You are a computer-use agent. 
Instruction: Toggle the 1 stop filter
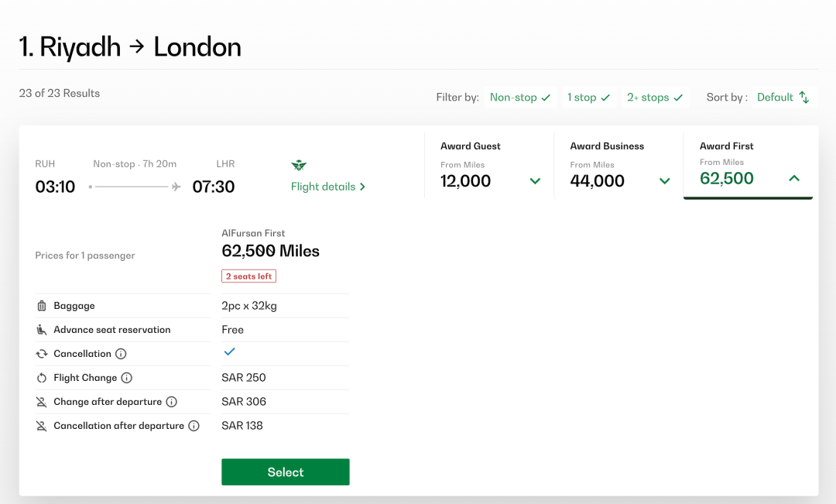tap(588, 97)
